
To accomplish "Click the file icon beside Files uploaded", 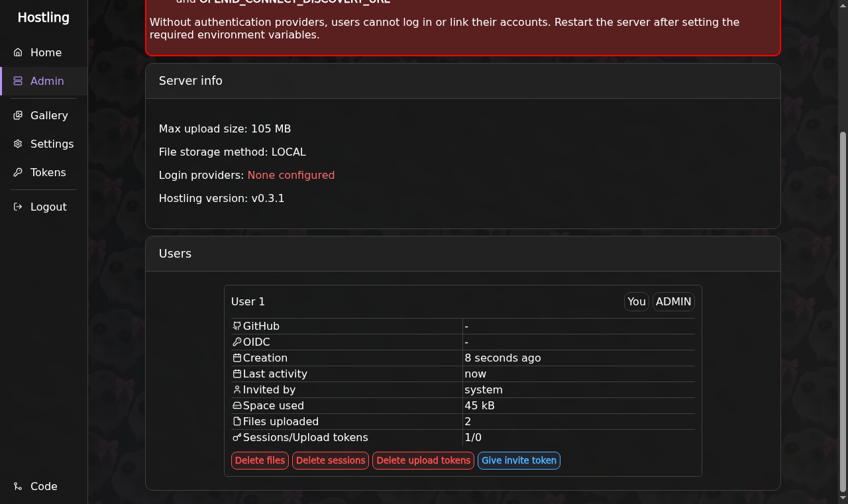I will pyautogui.click(x=237, y=421).
